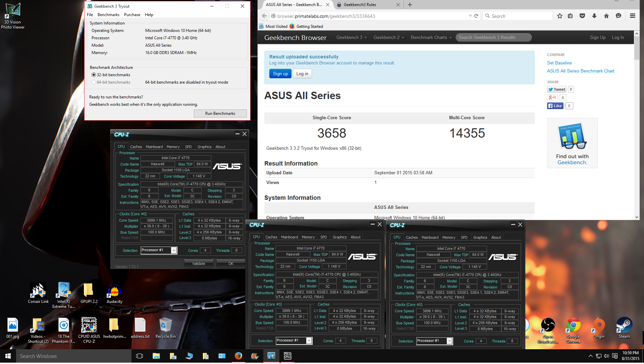Switch to Graphics tab in bottom-right CPU-Z
Screen dimensions: 644x364
(480, 237)
